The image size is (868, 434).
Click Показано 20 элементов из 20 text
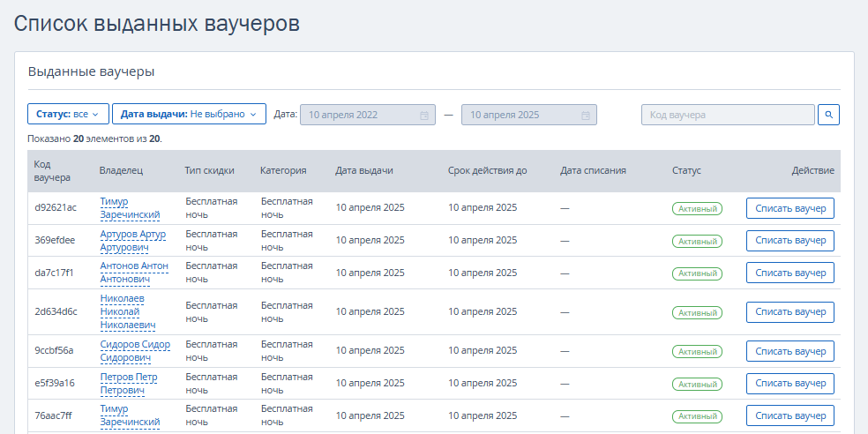pyautogui.click(x=94, y=139)
